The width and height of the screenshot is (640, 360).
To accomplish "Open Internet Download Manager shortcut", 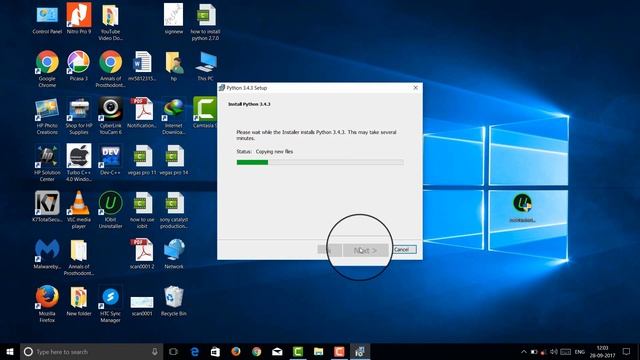I will tap(173, 116).
